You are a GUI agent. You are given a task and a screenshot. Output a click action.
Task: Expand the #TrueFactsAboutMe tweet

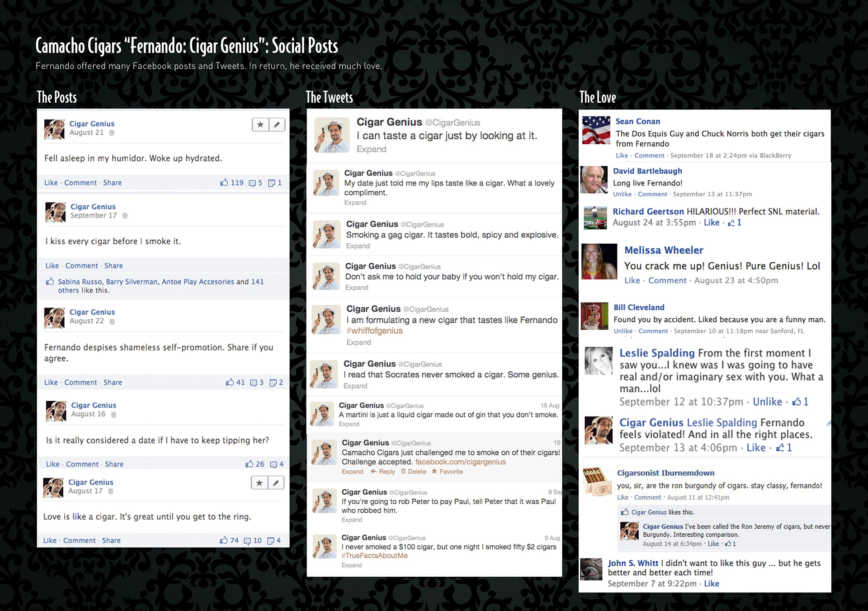(352, 565)
